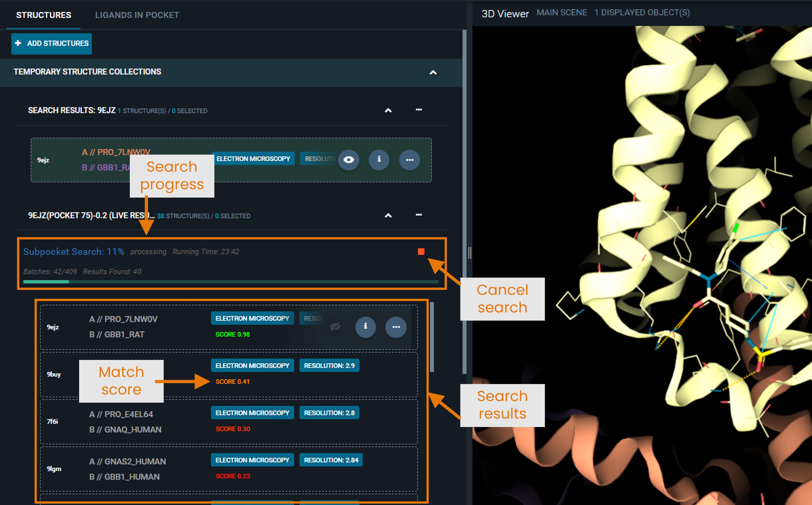Select the Structures tab

coord(43,15)
